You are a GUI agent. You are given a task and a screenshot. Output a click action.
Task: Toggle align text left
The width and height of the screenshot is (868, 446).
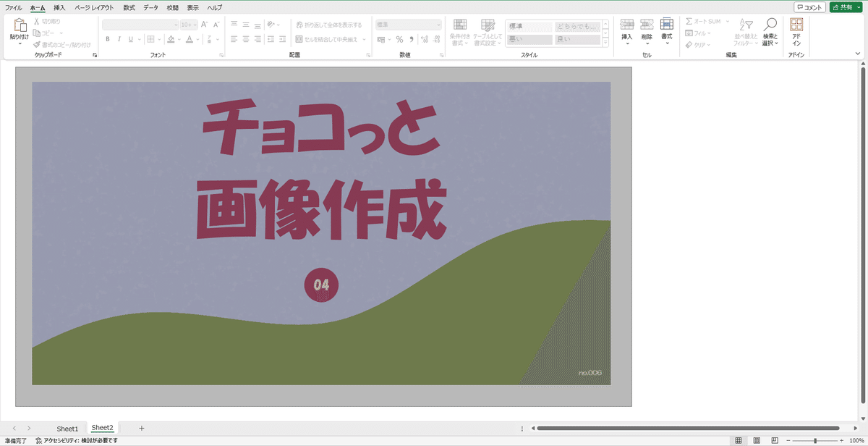(x=234, y=39)
